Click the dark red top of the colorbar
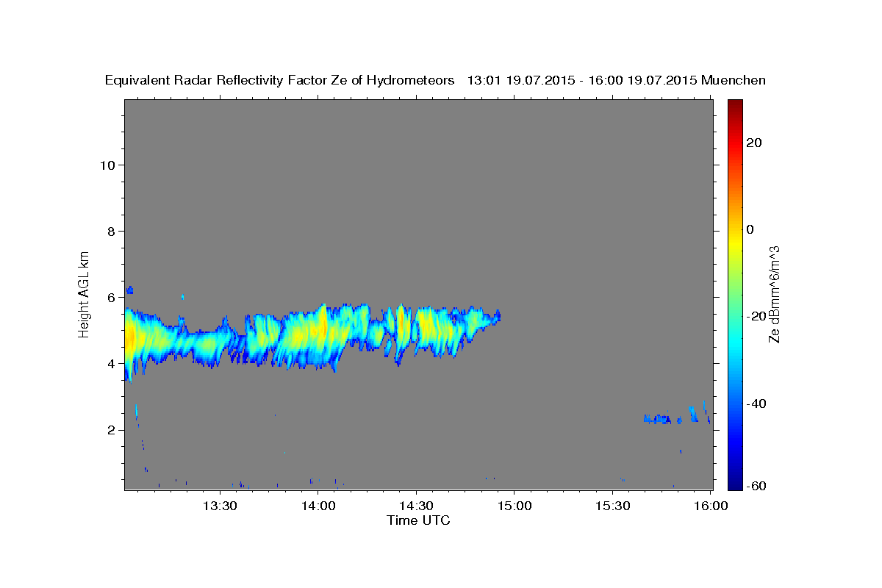This screenshot has width=882, height=588. (734, 105)
